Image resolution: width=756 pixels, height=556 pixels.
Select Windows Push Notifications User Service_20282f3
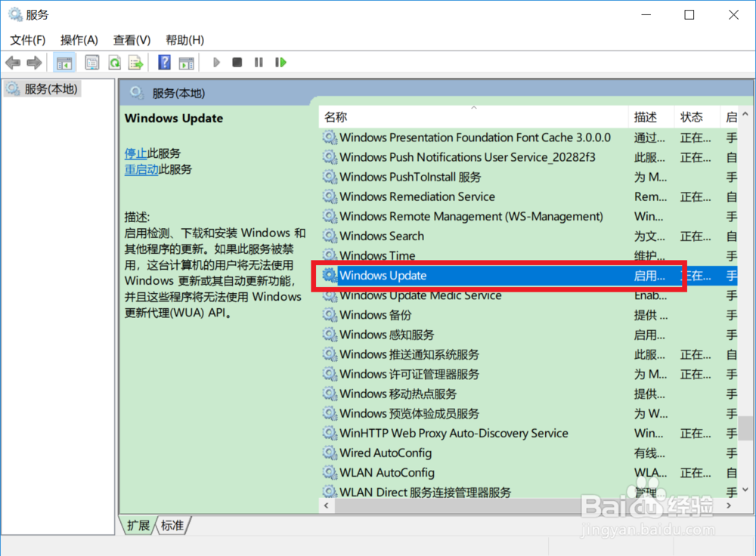[528, 158]
